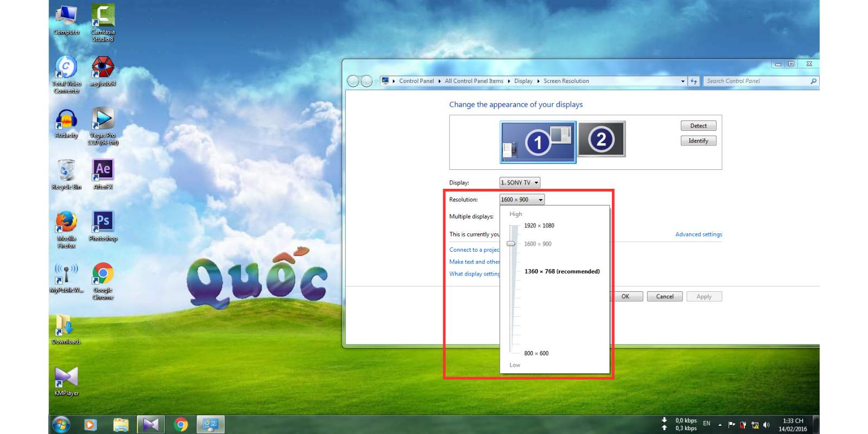Open KMPlayer from the taskbar
This screenshot has width=868, height=434.
150,425
